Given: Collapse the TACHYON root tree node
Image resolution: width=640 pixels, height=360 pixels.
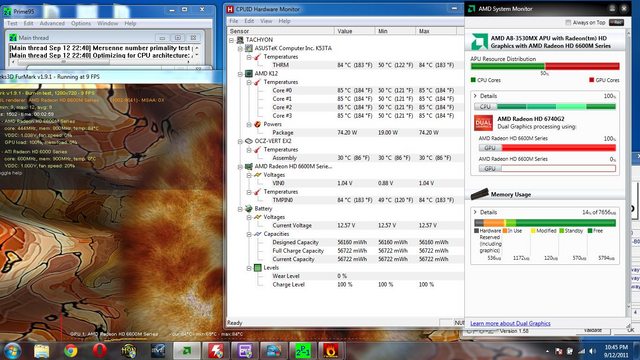Looking at the screenshot, I should 231,40.
